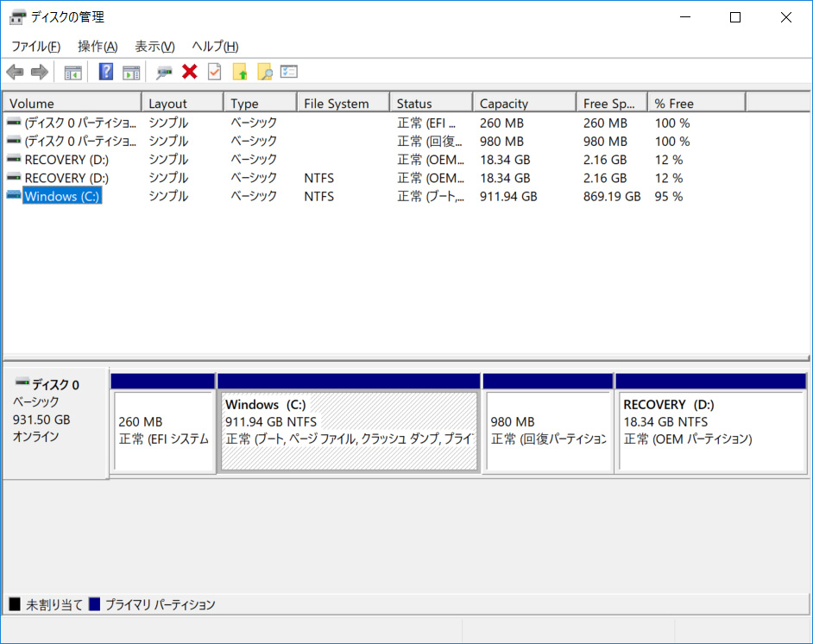Sort by the Type column header
Viewport: 813px width, 644px height.
tap(261, 104)
